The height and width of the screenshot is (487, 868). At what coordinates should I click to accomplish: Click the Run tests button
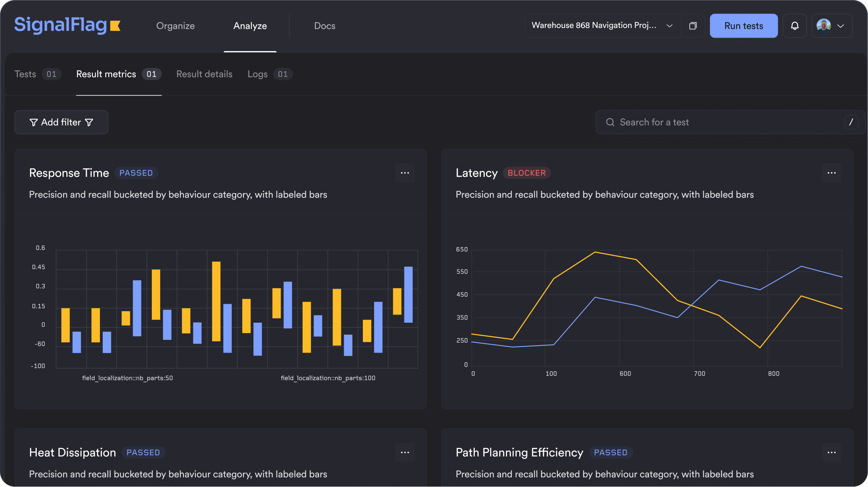coord(744,26)
